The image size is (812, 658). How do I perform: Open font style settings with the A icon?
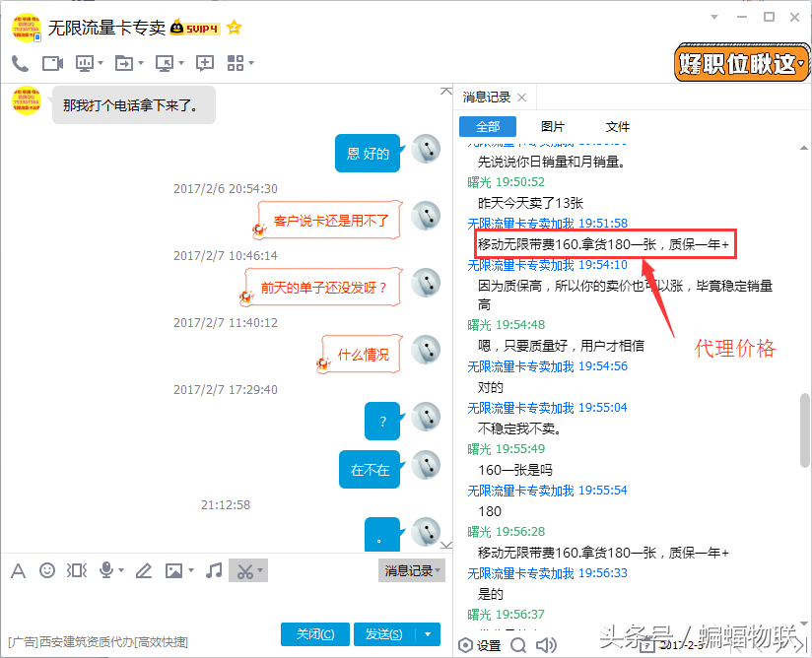(x=20, y=570)
